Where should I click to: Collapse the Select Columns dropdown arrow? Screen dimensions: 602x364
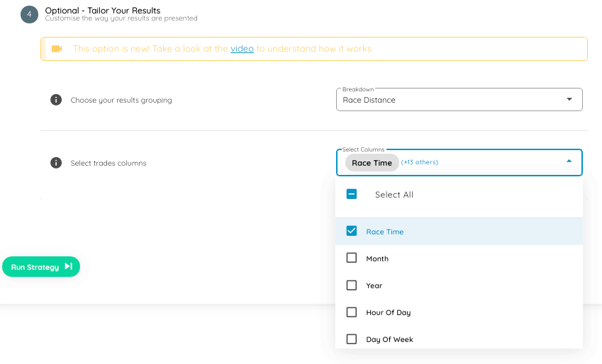coord(569,162)
